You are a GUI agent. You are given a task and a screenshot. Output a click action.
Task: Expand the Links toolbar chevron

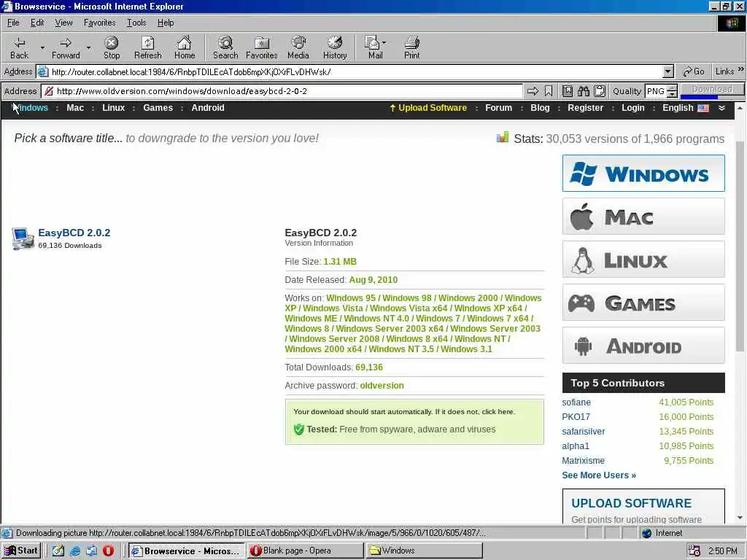click(x=741, y=70)
